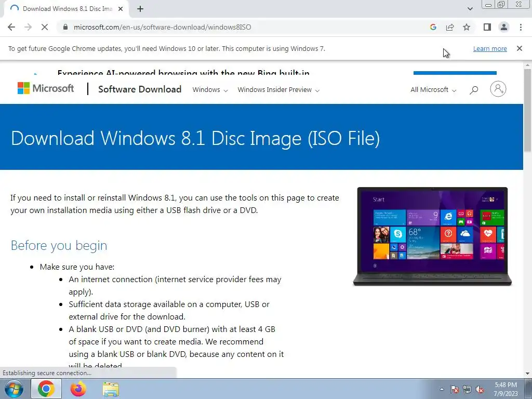Open Chrome three-dot menu
The height and width of the screenshot is (399, 532).
click(x=521, y=27)
